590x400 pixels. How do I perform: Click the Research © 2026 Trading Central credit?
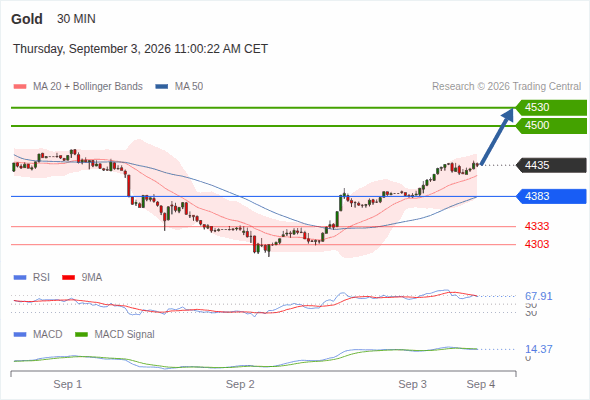click(x=506, y=87)
